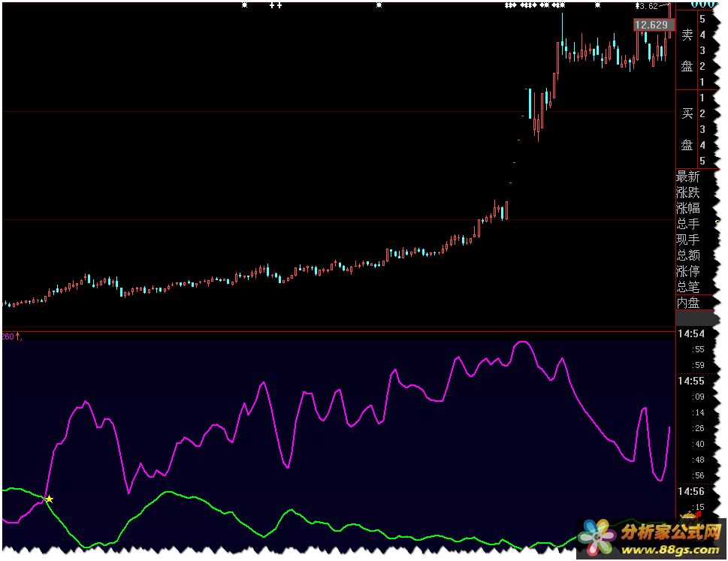Click the 涨停 limit-up row
This screenshot has height=561, width=728.
pyautogui.click(x=688, y=271)
